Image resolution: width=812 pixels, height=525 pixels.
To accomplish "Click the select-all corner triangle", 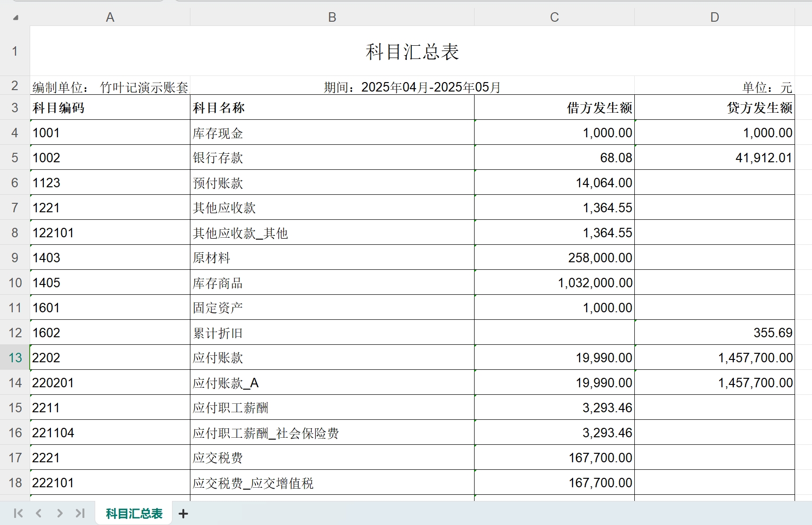I will tap(16, 18).
